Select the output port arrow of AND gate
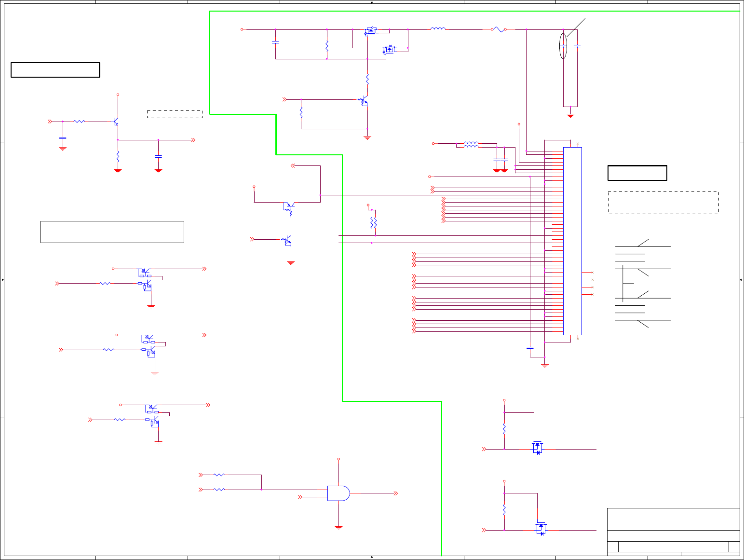This screenshot has width=744, height=560. pyautogui.click(x=395, y=493)
